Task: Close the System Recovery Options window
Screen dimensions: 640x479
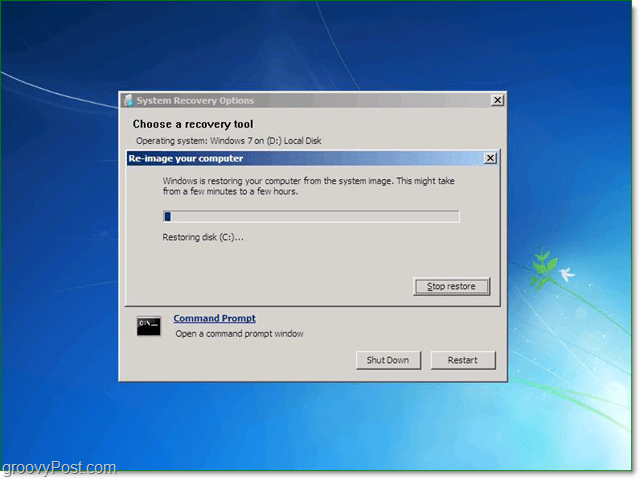Action: click(497, 100)
